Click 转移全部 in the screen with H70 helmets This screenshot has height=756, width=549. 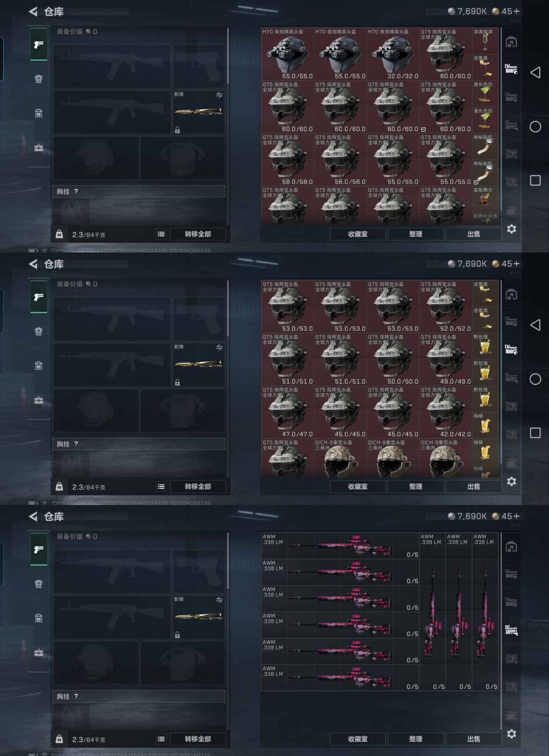pos(198,234)
